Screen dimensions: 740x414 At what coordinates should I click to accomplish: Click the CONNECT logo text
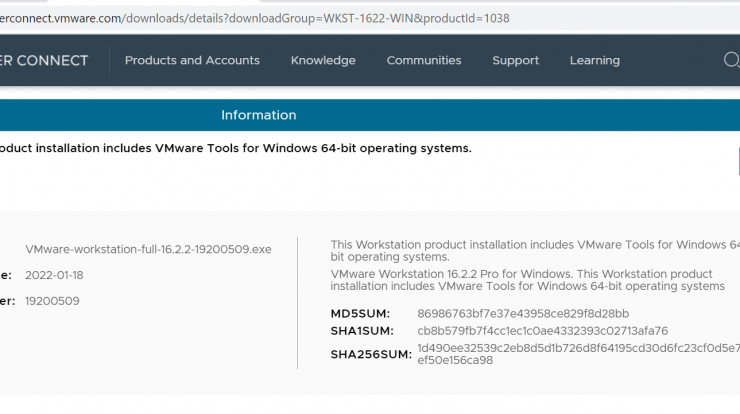tap(44, 60)
